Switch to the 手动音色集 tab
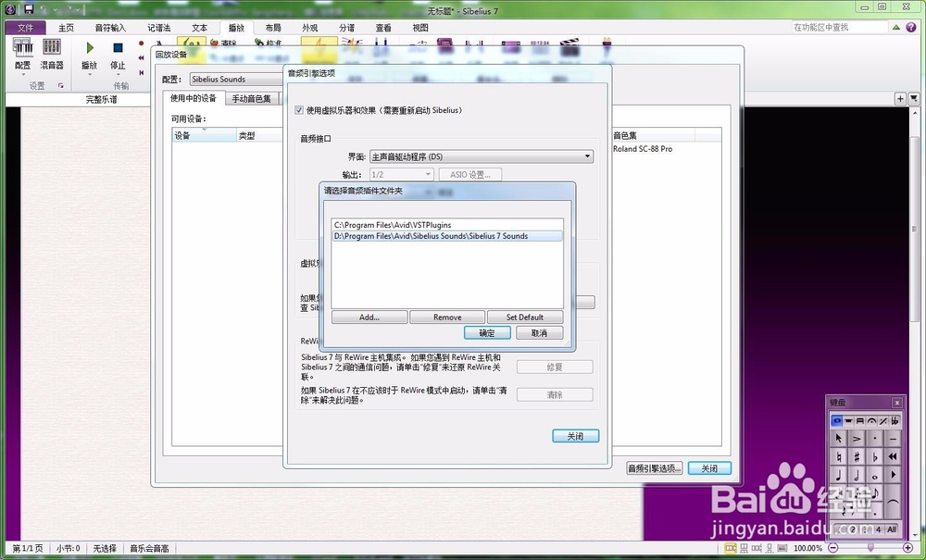Screen dimensions: 926x560 click(251, 98)
